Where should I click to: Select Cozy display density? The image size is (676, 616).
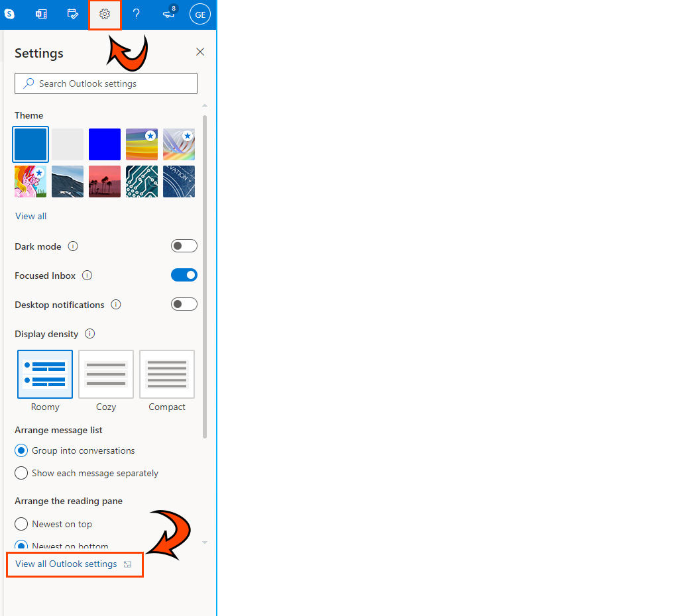click(x=106, y=374)
